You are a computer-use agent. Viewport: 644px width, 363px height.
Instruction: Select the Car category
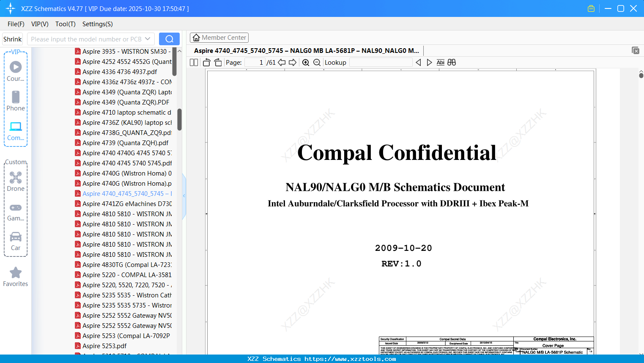point(16,241)
